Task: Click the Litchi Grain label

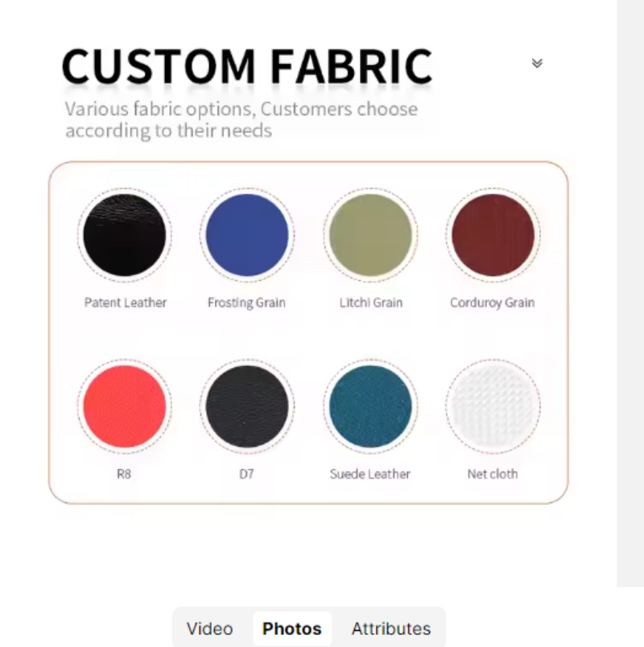Action: [370, 303]
